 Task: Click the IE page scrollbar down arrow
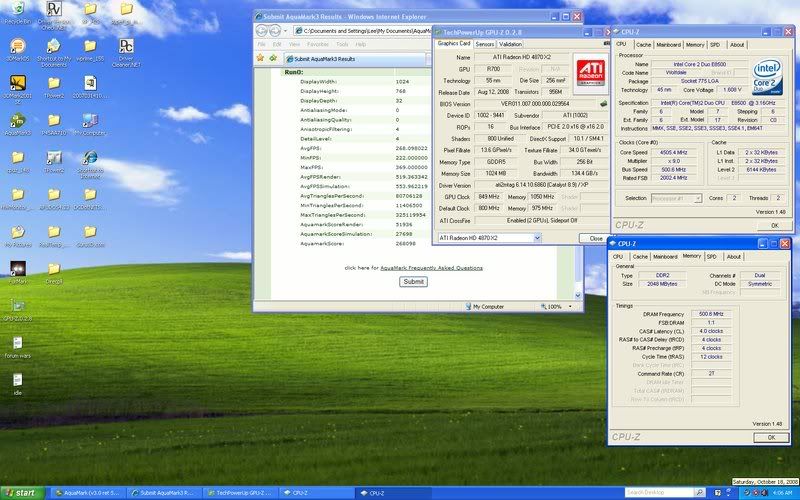click(578, 295)
